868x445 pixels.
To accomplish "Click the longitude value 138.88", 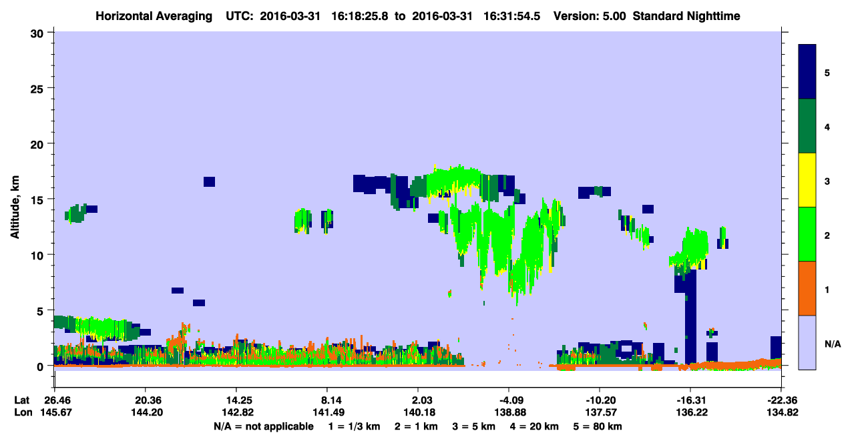I will pyautogui.click(x=509, y=412).
